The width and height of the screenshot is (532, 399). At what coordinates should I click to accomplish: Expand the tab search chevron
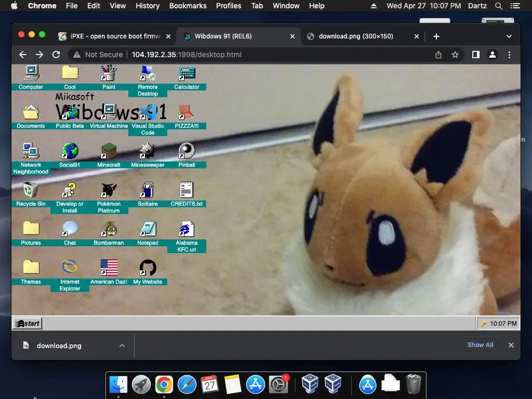(509, 36)
